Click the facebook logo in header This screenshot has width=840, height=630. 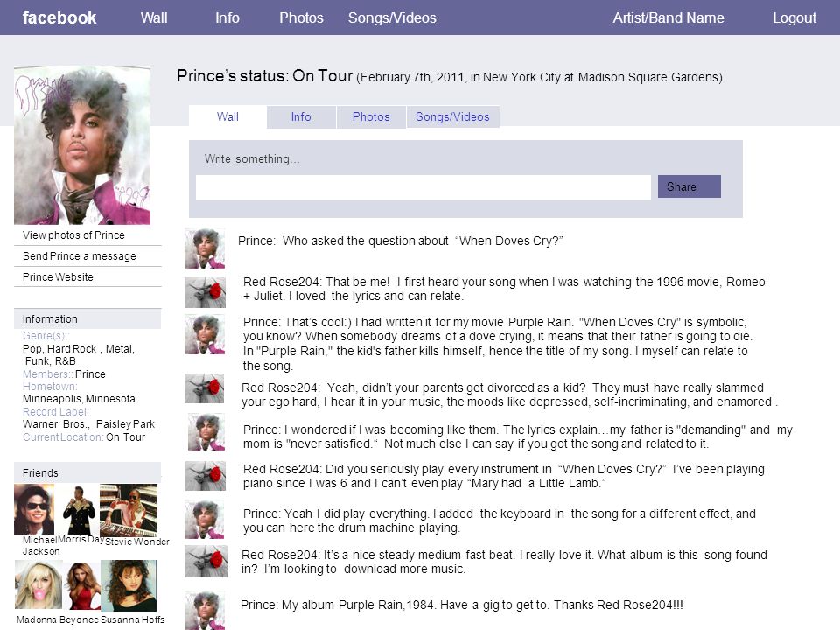click(x=59, y=17)
